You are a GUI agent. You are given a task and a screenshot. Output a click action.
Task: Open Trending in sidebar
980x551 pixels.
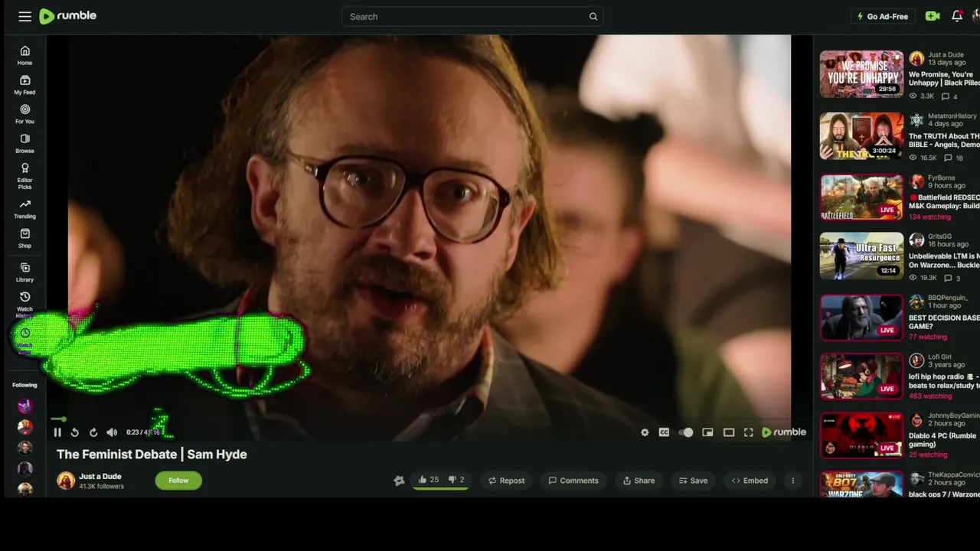(24, 209)
